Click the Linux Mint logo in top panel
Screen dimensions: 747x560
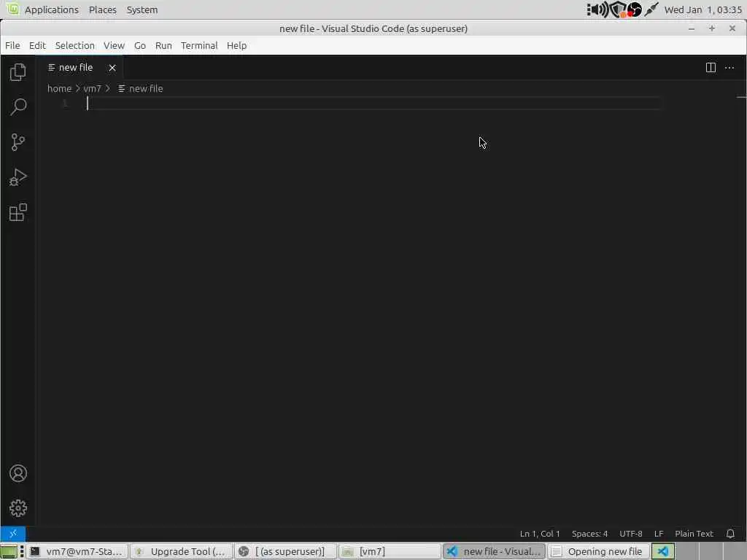(x=13, y=9)
